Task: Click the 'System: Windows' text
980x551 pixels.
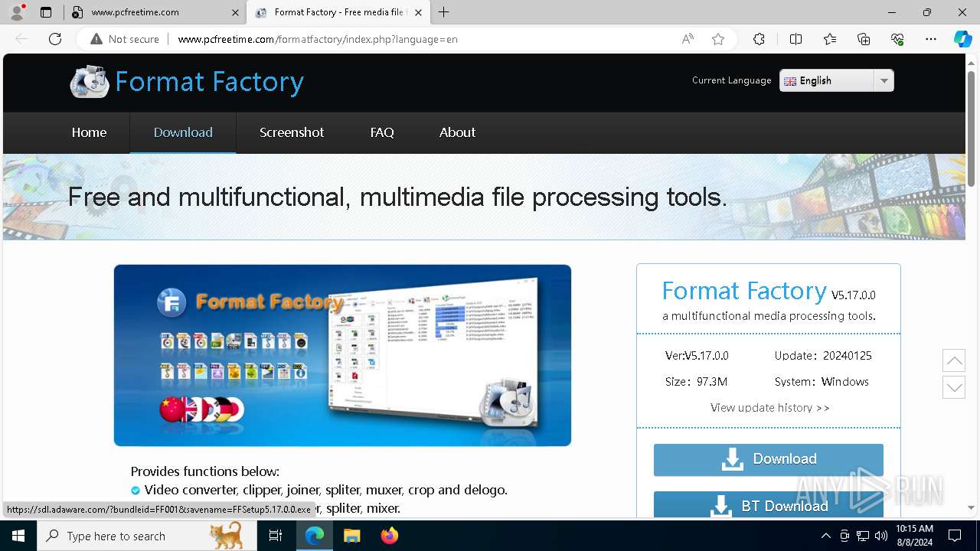Action: tap(822, 382)
